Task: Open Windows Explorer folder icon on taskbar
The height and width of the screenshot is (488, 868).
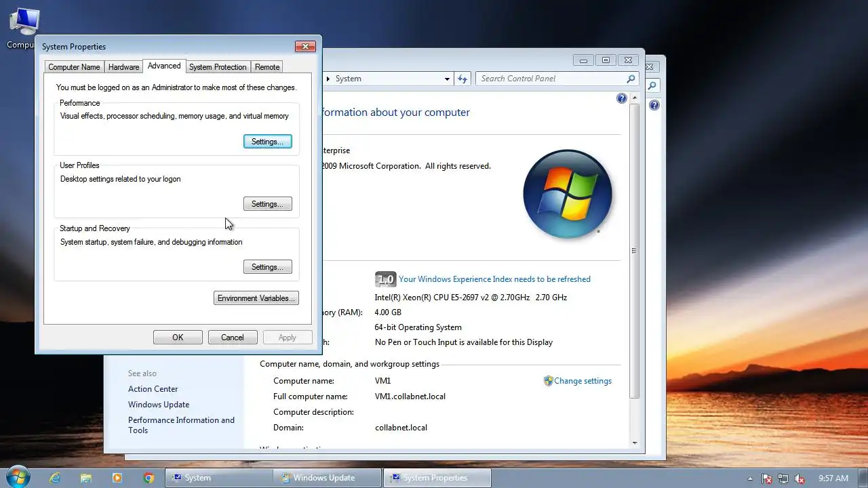Action: (86, 478)
